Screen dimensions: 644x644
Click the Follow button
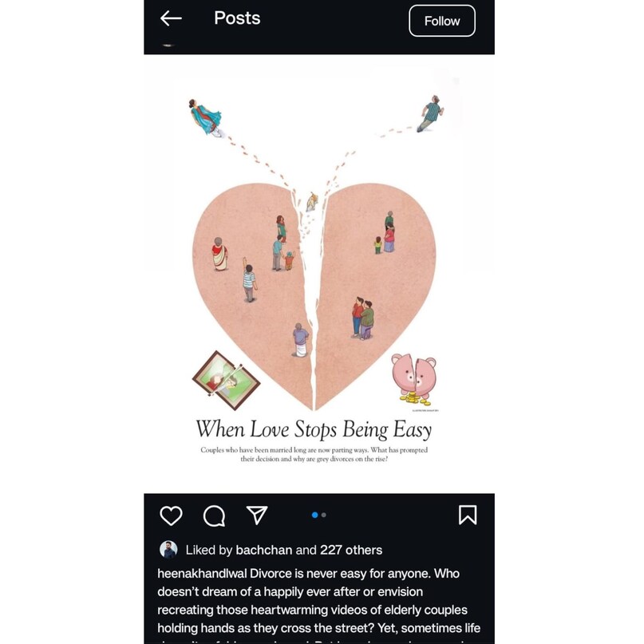coord(442,21)
